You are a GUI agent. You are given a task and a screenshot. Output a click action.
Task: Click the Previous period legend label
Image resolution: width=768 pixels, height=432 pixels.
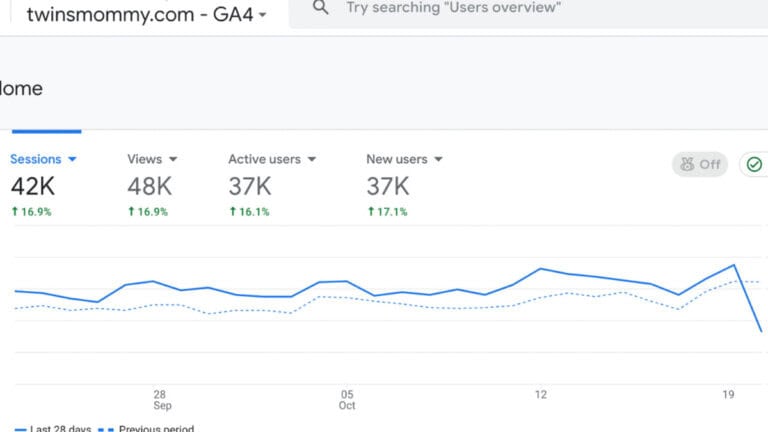click(156, 429)
